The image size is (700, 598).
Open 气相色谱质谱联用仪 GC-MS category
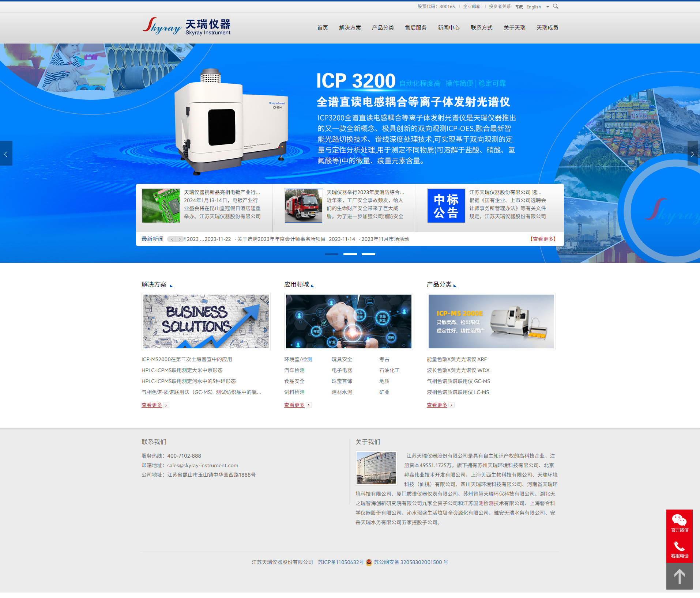459,382
